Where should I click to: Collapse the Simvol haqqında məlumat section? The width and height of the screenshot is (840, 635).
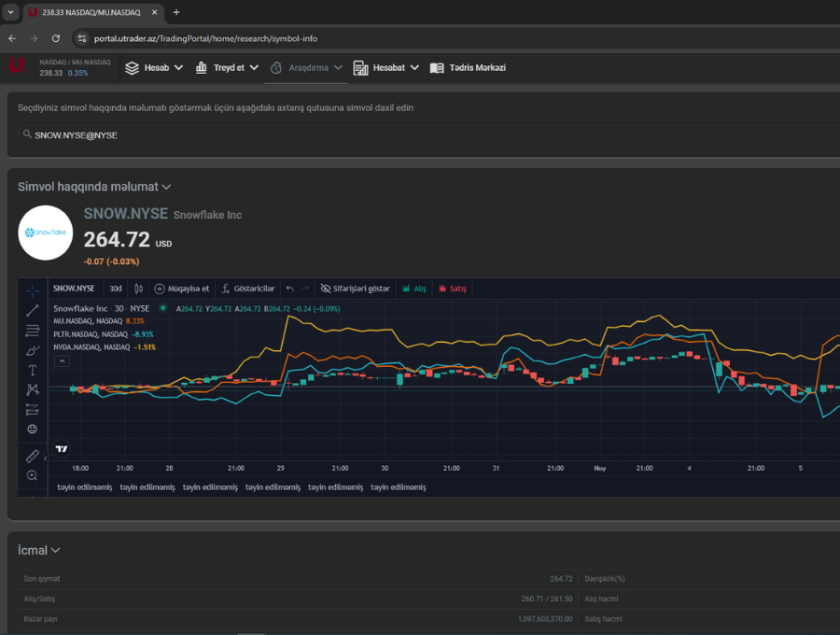pos(166,188)
